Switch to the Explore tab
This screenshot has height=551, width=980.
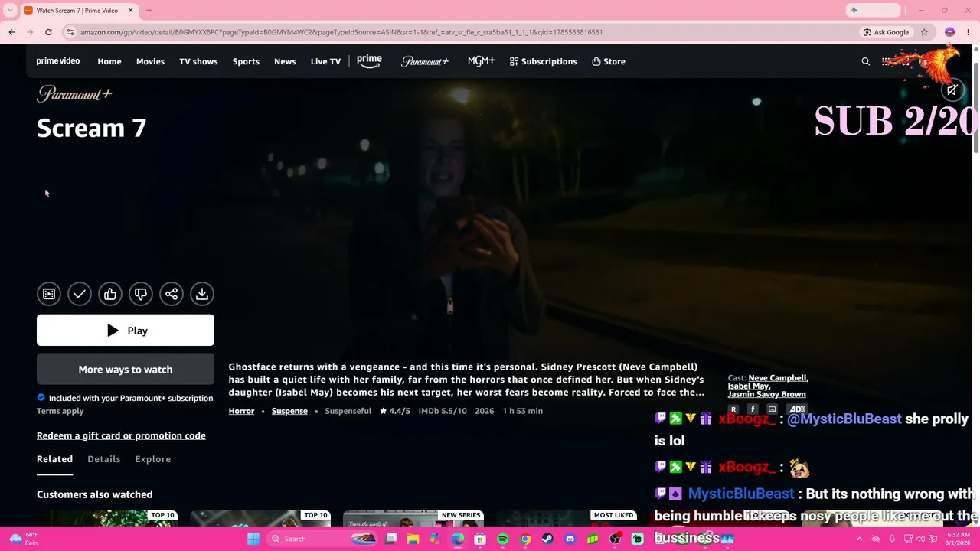tap(153, 459)
